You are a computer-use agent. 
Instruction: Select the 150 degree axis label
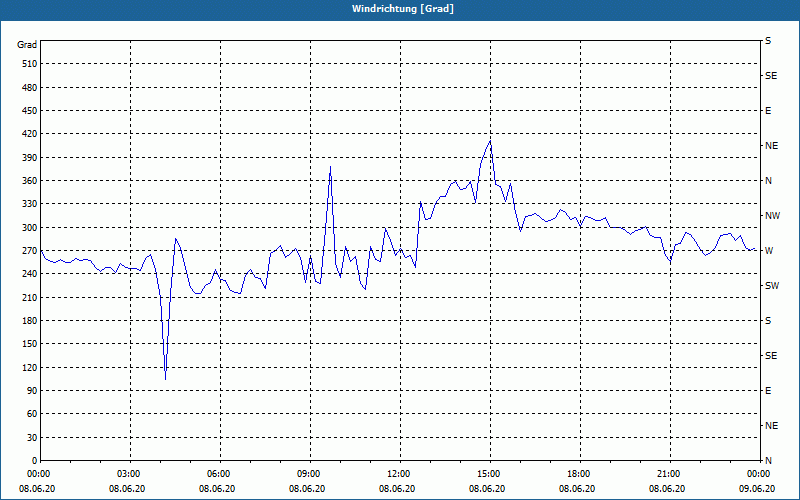[30, 344]
